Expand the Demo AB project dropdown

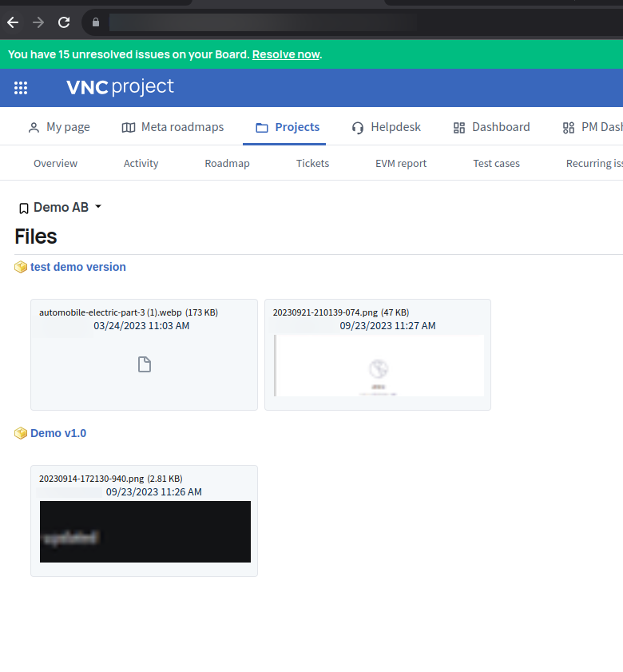[x=98, y=207]
